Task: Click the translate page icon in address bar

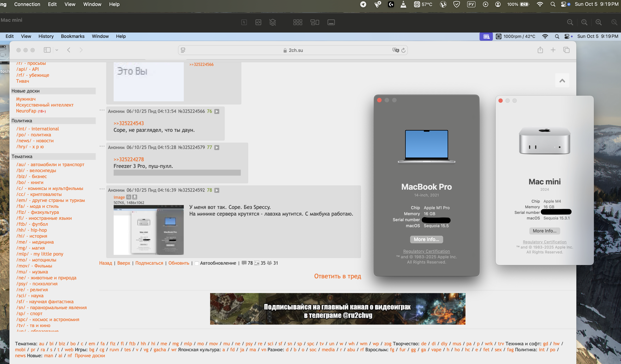Action: pyautogui.click(x=395, y=50)
